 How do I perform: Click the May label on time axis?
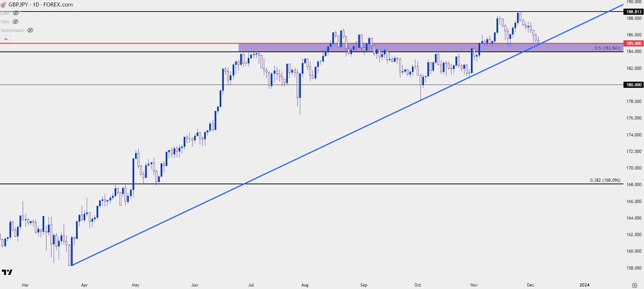(x=136, y=285)
